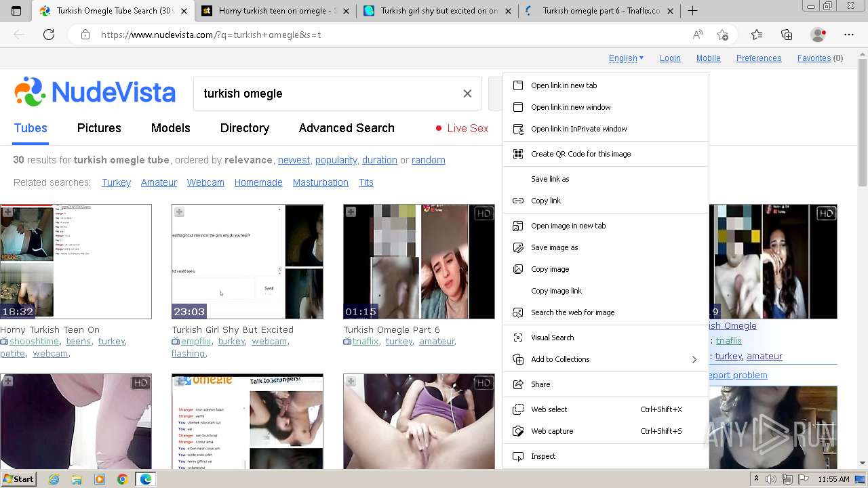The image size is (868, 488).
Task: Show hidden system tray icons
Action: 757,479
